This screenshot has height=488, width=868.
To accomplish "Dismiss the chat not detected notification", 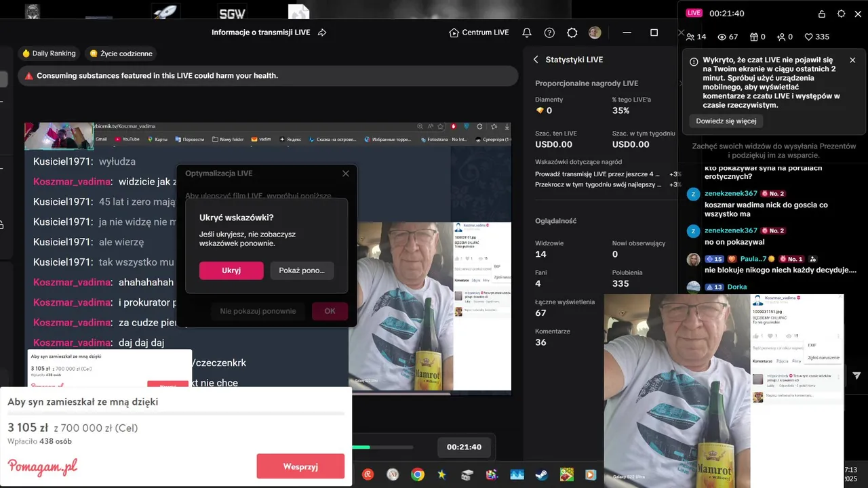I will pos(852,60).
